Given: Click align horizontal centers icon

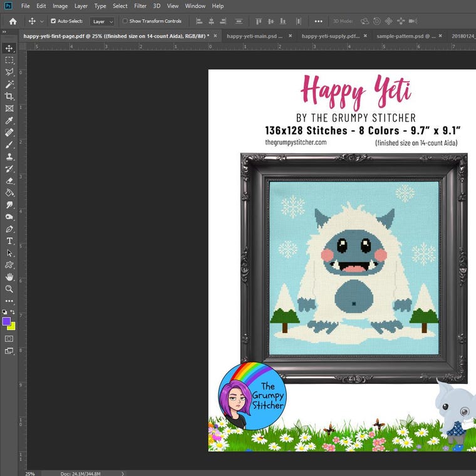Looking at the screenshot, I should point(211,21).
